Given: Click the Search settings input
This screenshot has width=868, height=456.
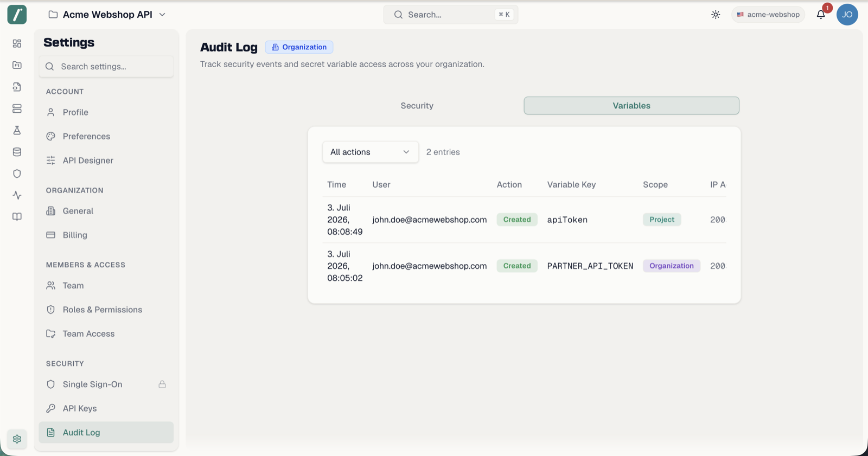Looking at the screenshot, I should [x=106, y=66].
